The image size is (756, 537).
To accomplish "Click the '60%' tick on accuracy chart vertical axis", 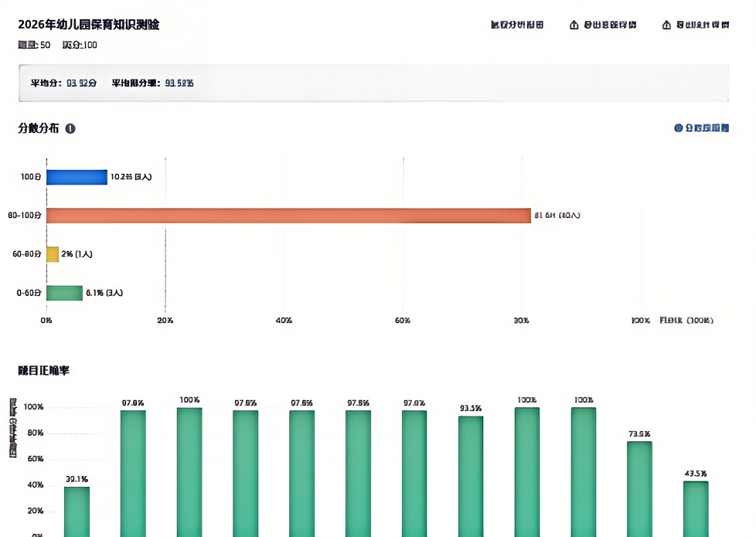I will (x=36, y=459).
